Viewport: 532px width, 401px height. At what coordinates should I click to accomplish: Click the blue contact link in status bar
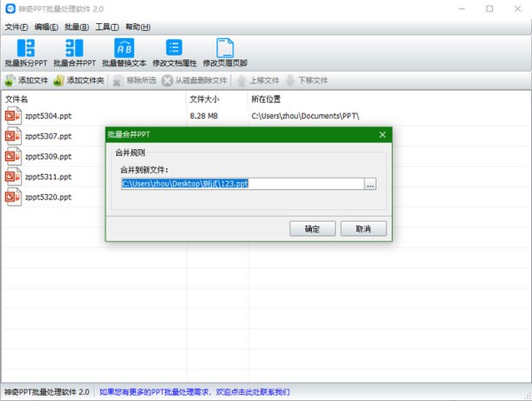click(194, 391)
